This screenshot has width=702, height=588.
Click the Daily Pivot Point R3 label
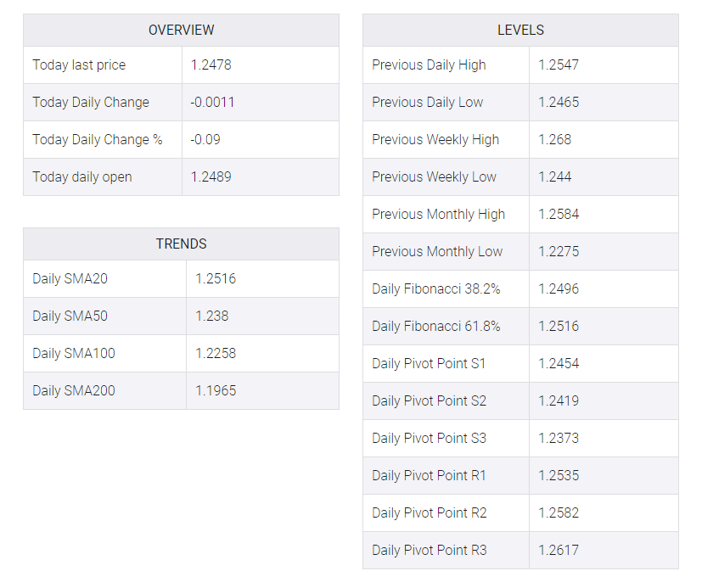click(x=430, y=551)
